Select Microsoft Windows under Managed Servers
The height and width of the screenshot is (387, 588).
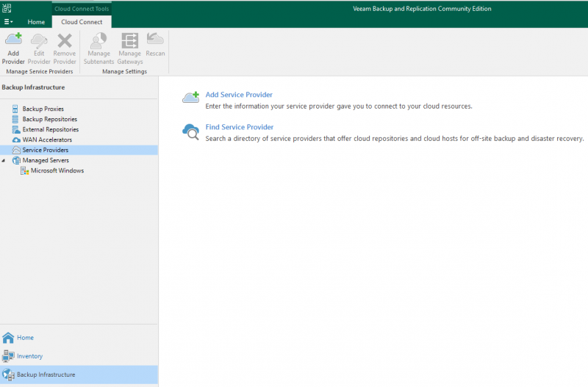click(x=57, y=170)
